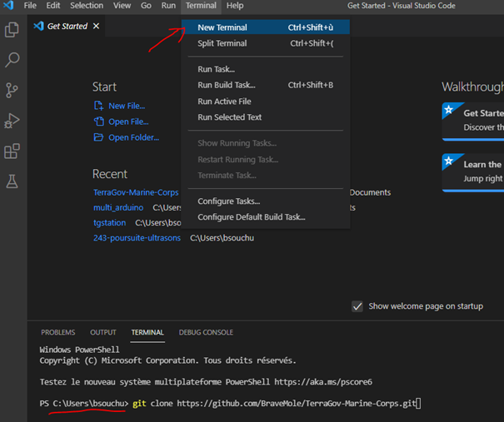Open the File menu
This screenshot has height=422, width=504.
(x=30, y=6)
